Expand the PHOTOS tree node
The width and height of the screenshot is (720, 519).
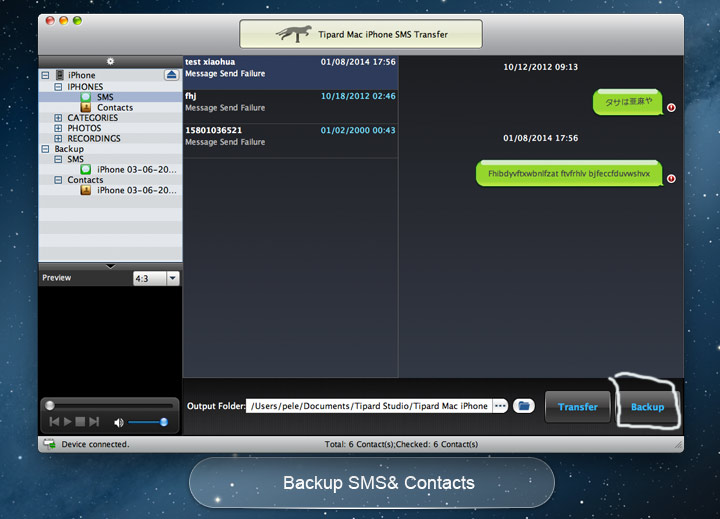click(x=58, y=128)
